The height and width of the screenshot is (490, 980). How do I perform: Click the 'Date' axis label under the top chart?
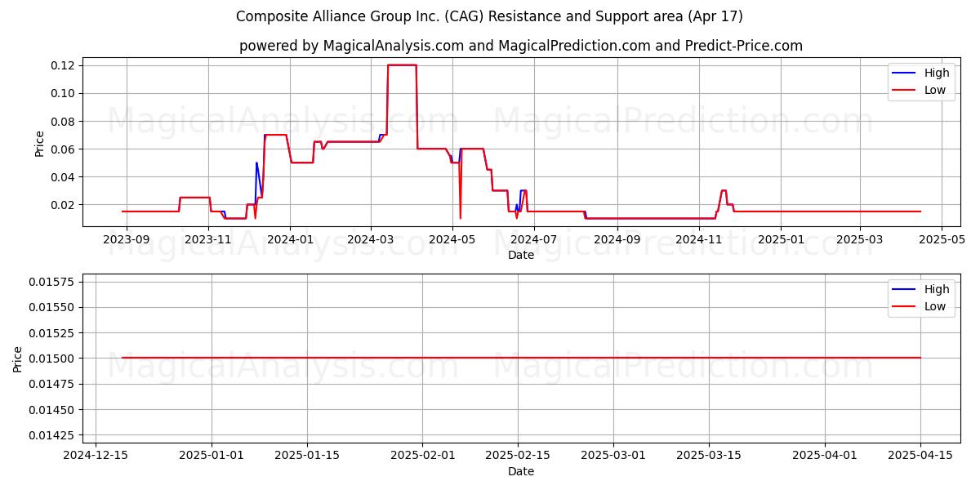(521, 255)
